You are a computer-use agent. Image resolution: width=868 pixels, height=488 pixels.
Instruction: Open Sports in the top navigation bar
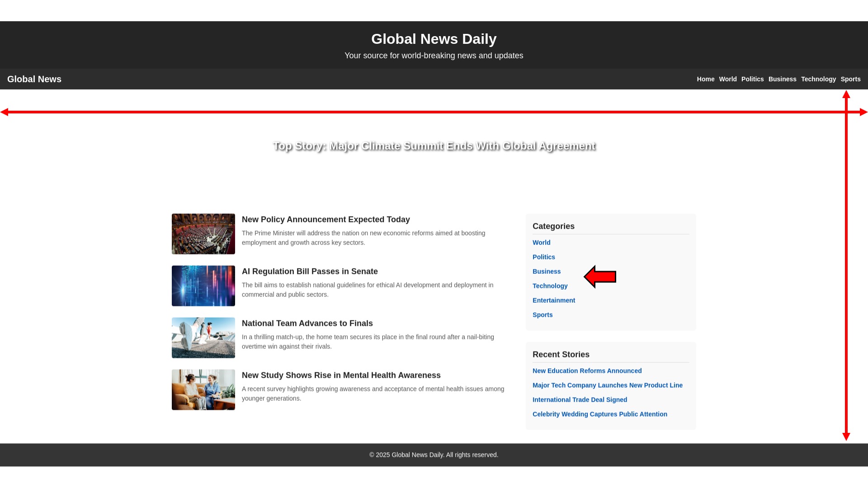coord(850,79)
